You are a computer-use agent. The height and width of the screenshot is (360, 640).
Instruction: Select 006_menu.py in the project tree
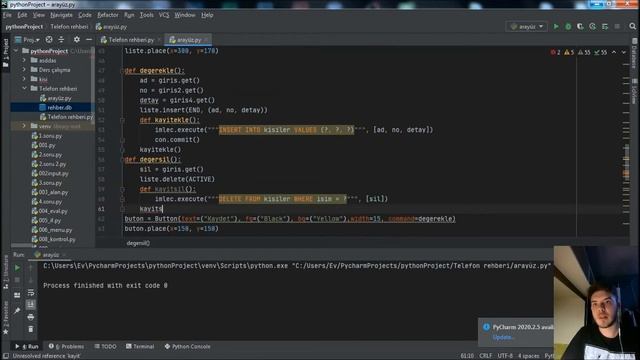pyautogui.click(x=55, y=230)
